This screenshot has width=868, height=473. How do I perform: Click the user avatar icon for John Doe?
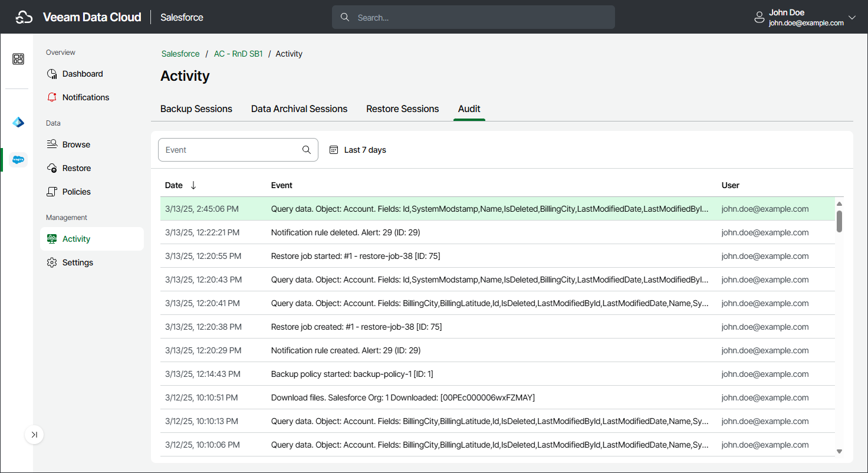pos(759,18)
